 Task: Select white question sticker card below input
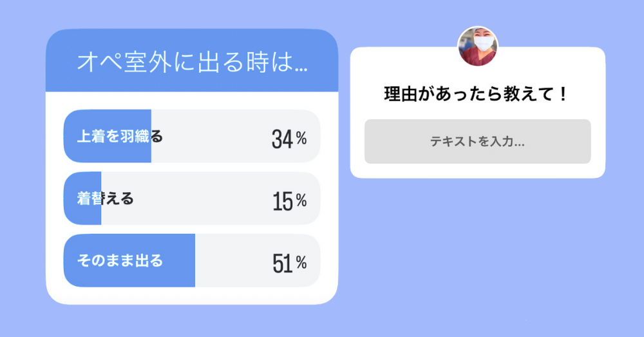(x=478, y=171)
